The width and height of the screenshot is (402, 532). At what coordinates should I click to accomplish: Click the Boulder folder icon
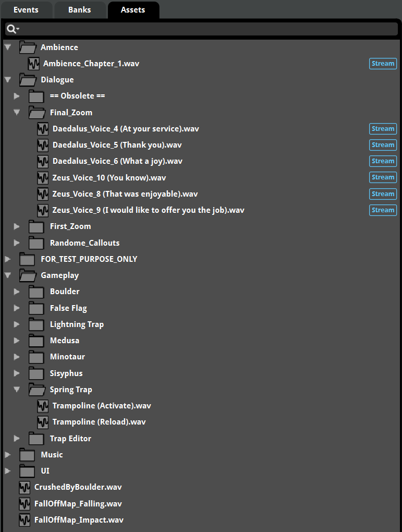click(36, 292)
